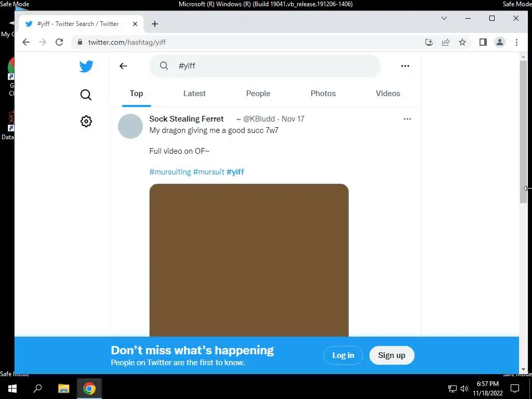
Task: Click the back arrow beside search box
Action: pos(123,66)
